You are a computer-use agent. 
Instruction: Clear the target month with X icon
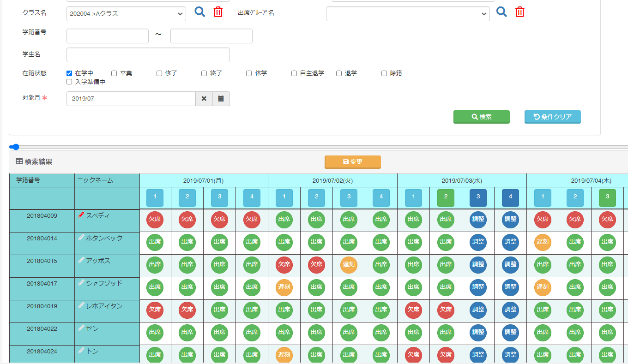point(204,99)
